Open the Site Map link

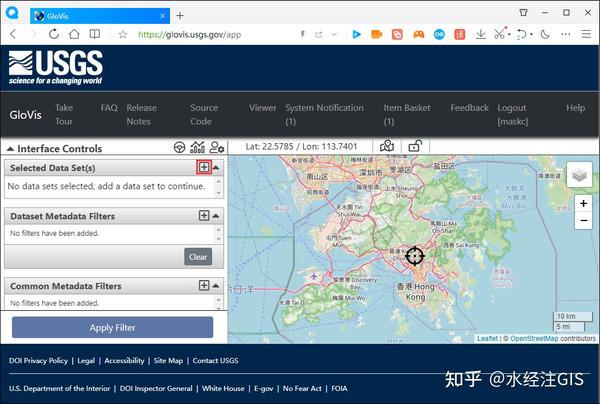pos(168,360)
